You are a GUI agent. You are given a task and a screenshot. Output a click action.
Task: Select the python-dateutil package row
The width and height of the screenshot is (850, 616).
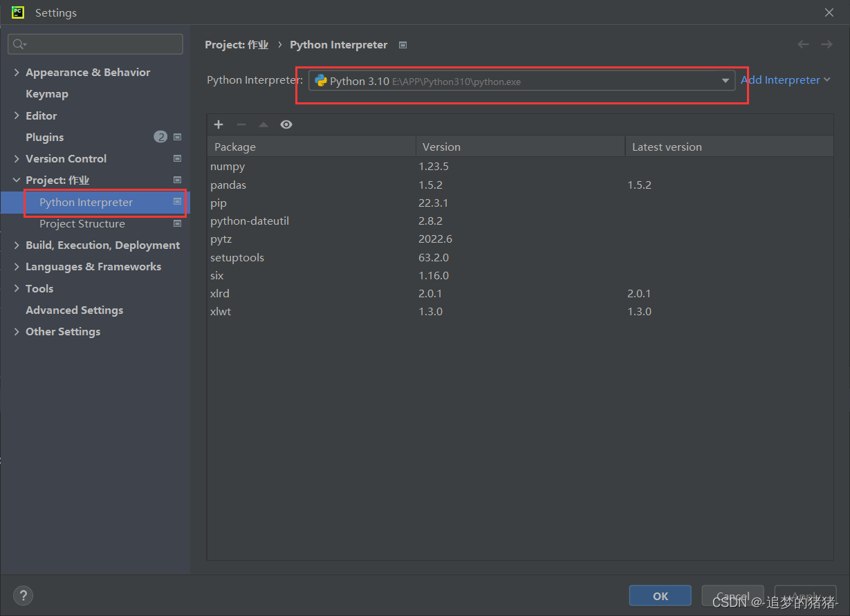pos(520,221)
